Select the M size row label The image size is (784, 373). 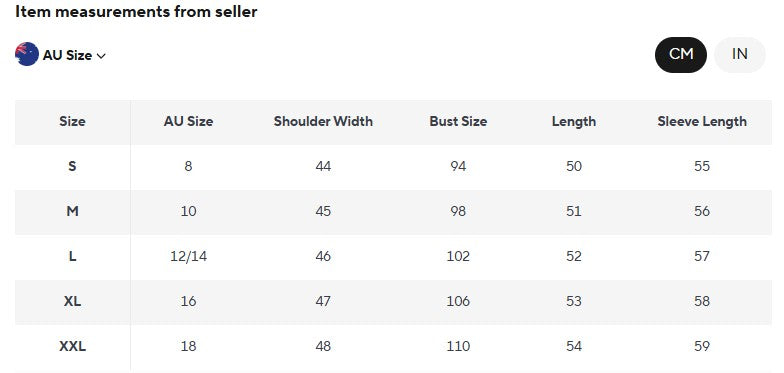tap(72, 212)
